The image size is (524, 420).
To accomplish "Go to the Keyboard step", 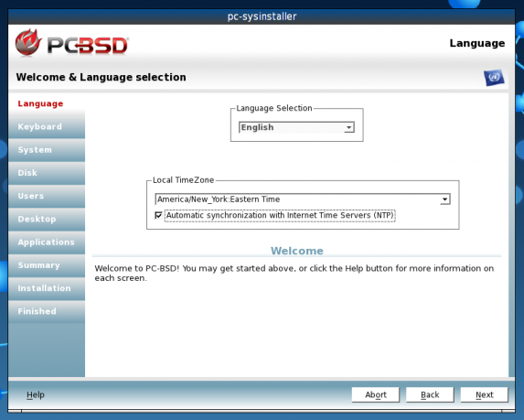I will pyautogui.click(x=47, y=127).
